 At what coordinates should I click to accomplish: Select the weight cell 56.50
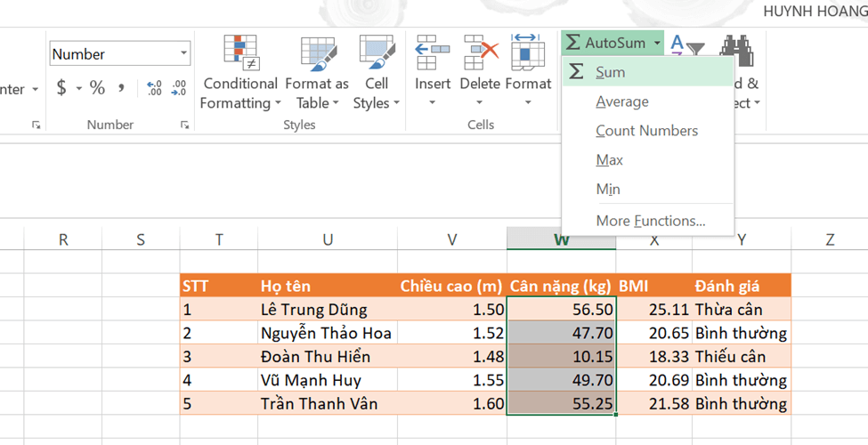562,309
